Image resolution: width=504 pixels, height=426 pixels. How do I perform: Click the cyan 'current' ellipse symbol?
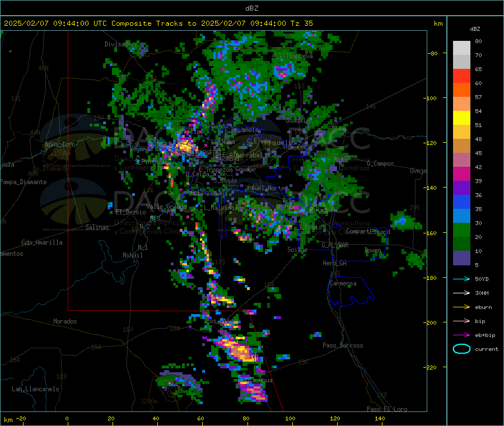pos(461,349)
